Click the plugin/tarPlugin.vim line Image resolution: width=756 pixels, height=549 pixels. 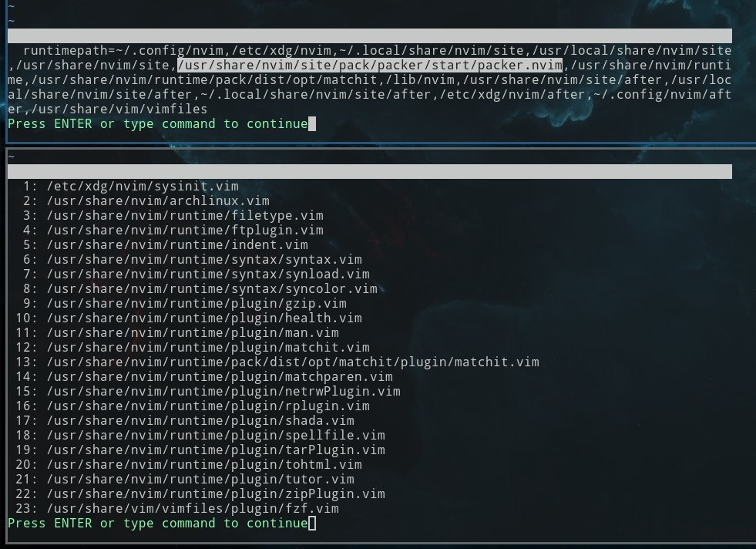click(x=216, y=450)
